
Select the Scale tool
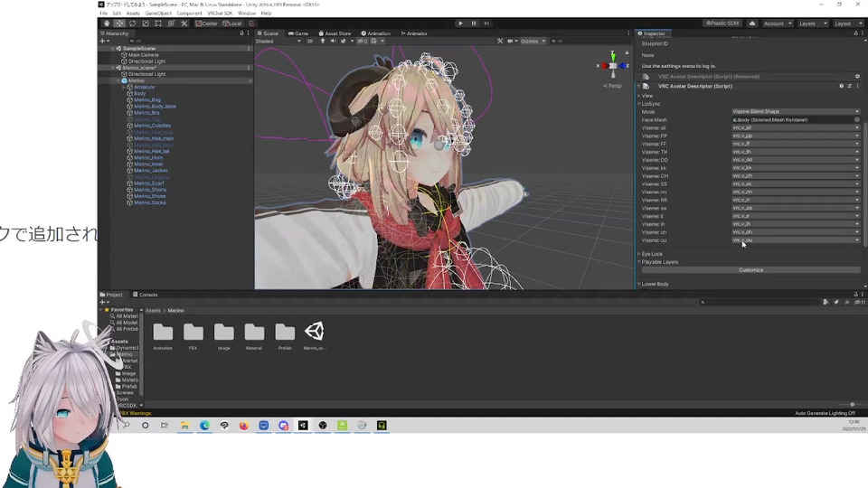tap(145, 23)
